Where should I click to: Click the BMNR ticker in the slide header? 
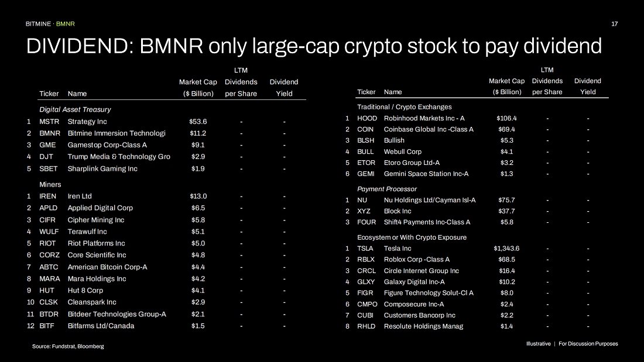(66, 24)
